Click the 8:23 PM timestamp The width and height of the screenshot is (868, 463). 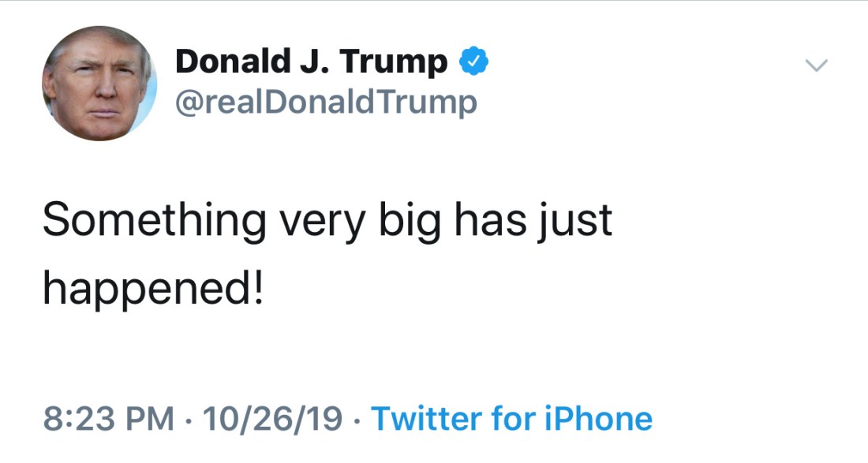coord(108,418)
